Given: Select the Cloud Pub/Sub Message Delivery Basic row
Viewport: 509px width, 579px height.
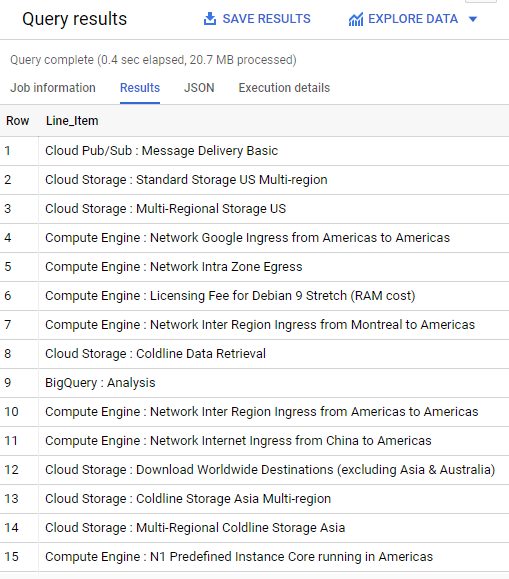Looking at the screenshot, I should pyautogui.click(x=254, y=151).
